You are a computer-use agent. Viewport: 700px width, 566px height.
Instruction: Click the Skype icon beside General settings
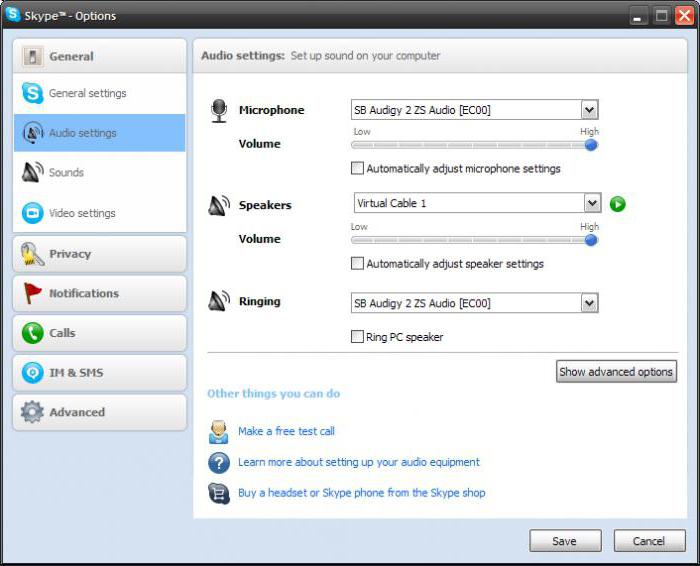pyautogui.click(x=33, y=93)
